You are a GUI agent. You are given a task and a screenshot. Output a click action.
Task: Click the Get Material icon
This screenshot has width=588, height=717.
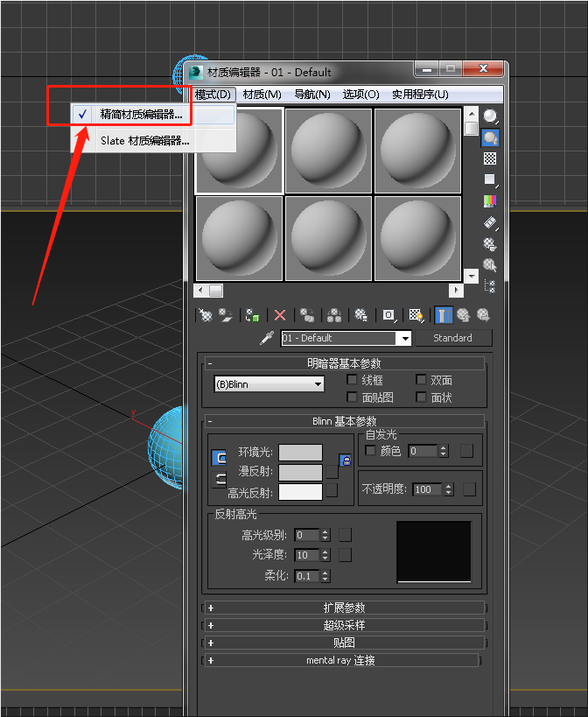pos(206,315)
